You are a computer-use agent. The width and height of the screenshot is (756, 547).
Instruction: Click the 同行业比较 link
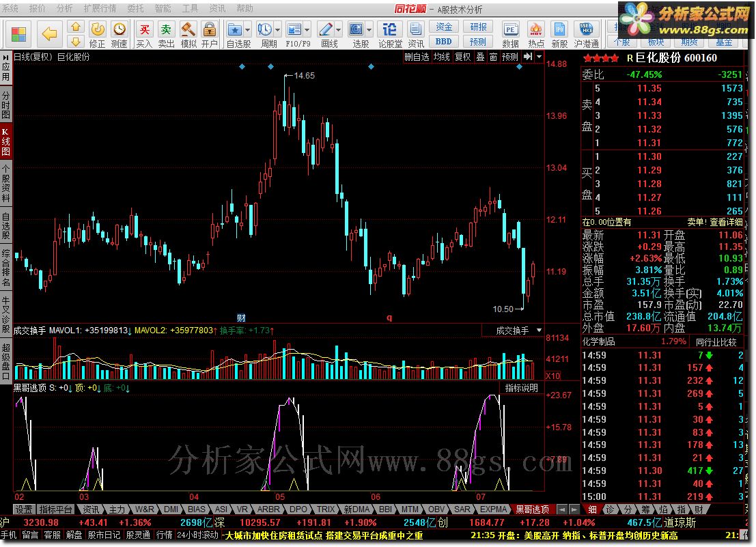716,342
